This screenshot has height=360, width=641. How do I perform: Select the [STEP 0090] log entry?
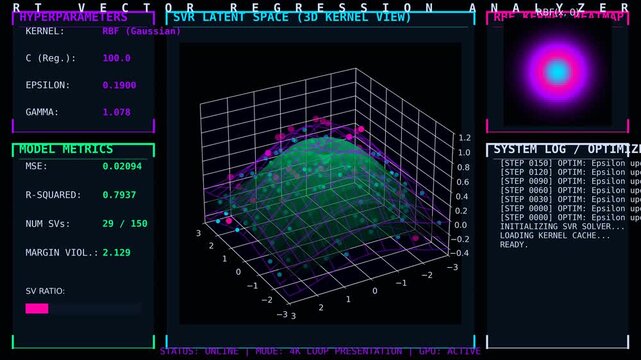pyautogui.click(x=570, y=181)
